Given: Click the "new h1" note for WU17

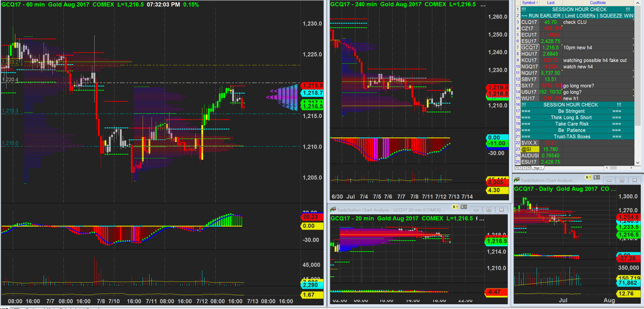Looking at the screenshot, I should pos(571,99).
